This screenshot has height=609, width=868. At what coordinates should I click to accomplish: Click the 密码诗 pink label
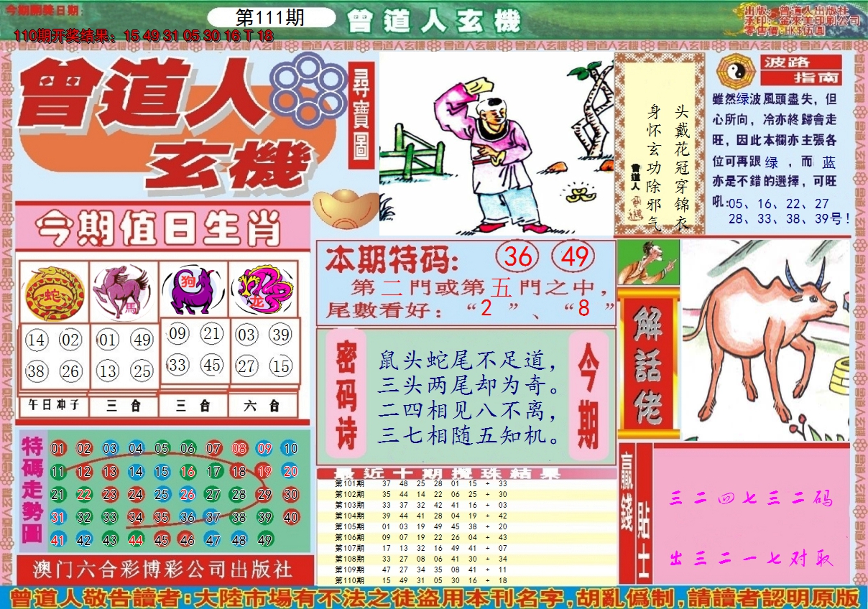[346, 394]
